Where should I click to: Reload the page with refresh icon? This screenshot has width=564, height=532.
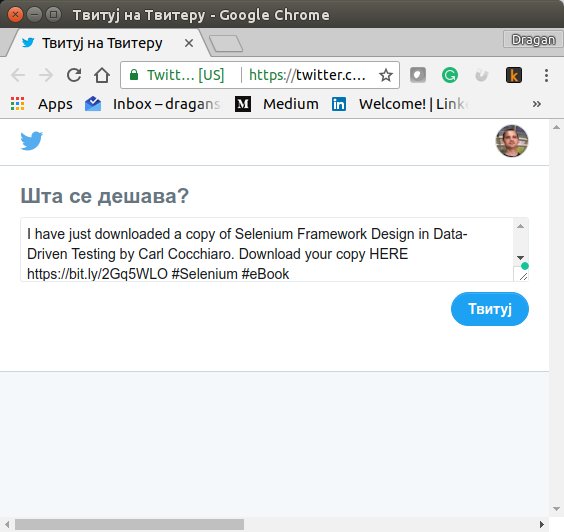[74, 75]
